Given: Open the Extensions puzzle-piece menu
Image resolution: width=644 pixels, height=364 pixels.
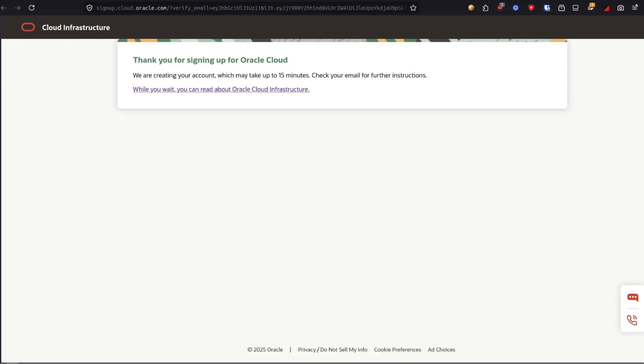Looking at the screenshot, I should point(485,8).
